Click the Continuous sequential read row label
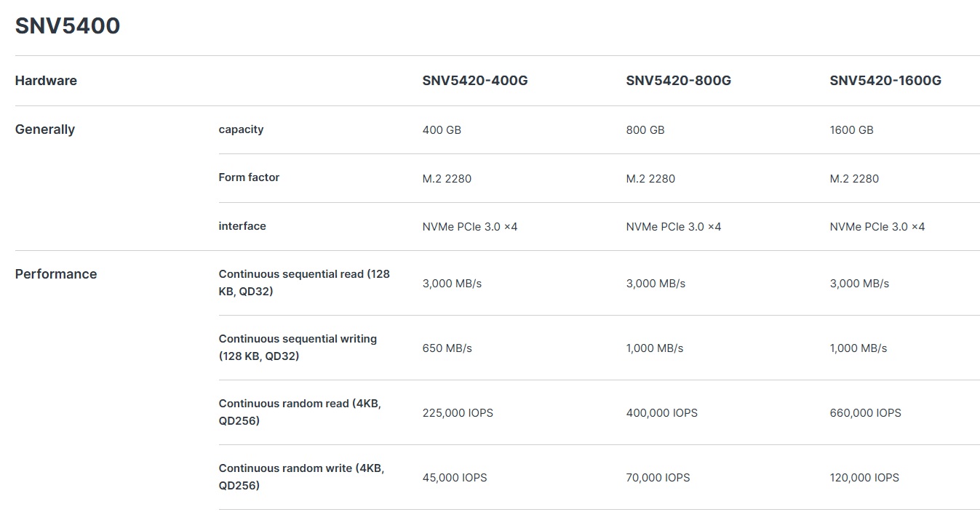 [x=304, y=283]
